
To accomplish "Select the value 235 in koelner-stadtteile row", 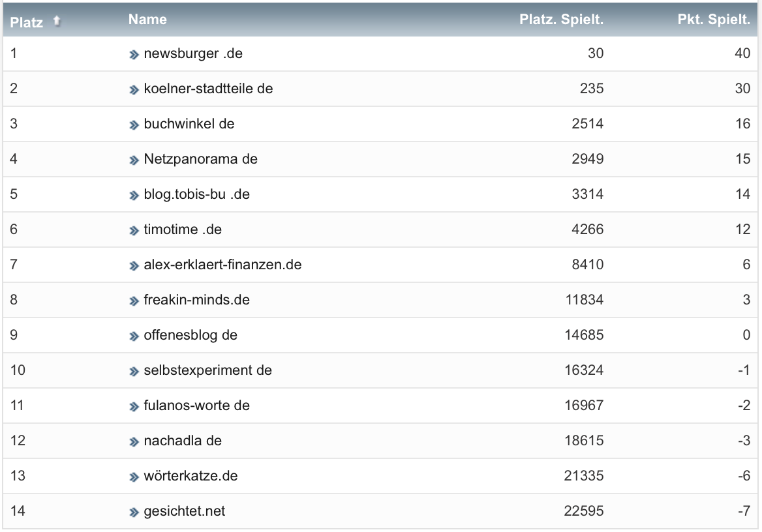I will coord(592,89).
